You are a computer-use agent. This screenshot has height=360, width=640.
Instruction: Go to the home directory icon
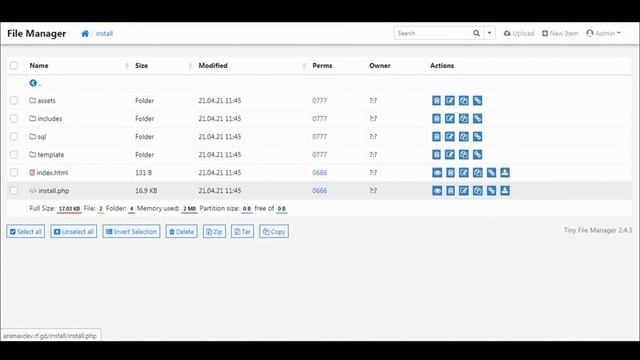85,33
